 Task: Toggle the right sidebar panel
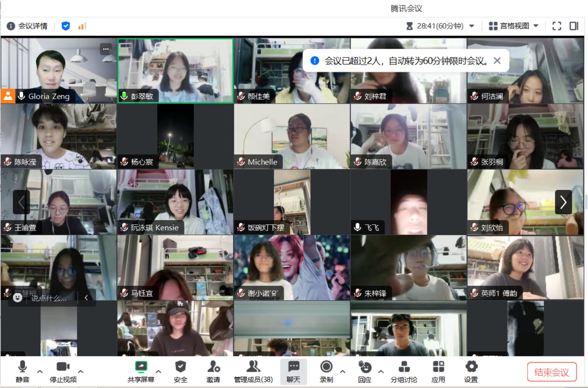pos(574,26)
